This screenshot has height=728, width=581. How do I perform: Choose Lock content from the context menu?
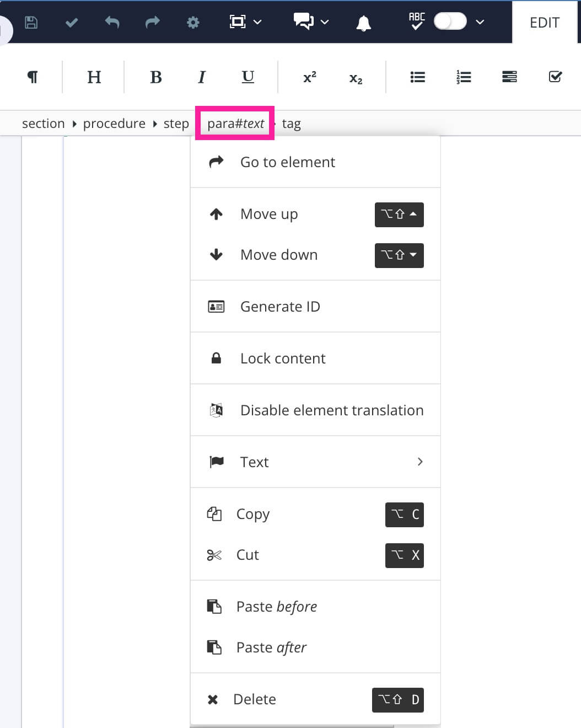(282, 358)
